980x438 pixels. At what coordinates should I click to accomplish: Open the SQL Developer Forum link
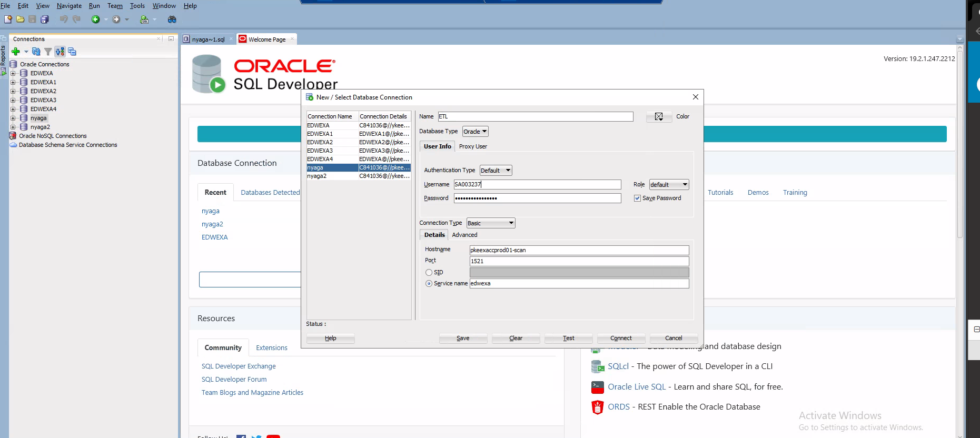234,380
